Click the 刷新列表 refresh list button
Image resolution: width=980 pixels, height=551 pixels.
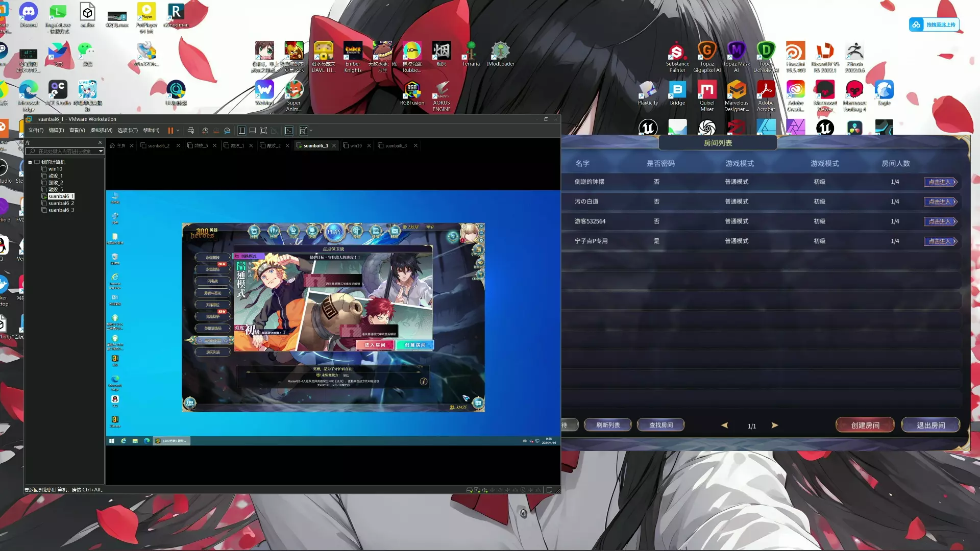[607, 425]
